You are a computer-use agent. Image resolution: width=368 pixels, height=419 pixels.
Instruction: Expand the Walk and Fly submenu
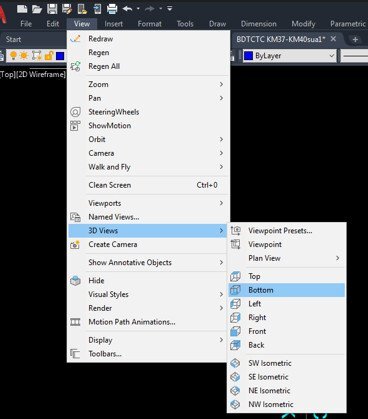(148, 167)
